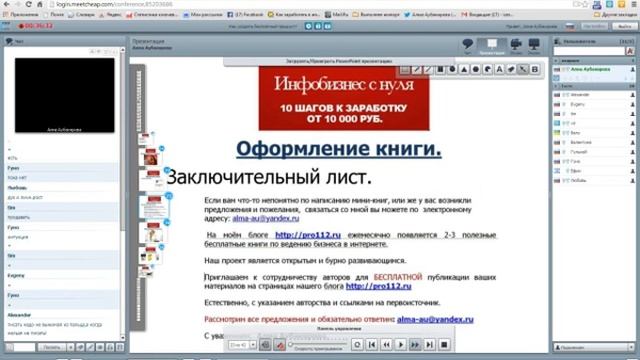Open the http://pro112.ru link after 'нашего блога'
The image size is (640, 360).
tap(378, 286)
